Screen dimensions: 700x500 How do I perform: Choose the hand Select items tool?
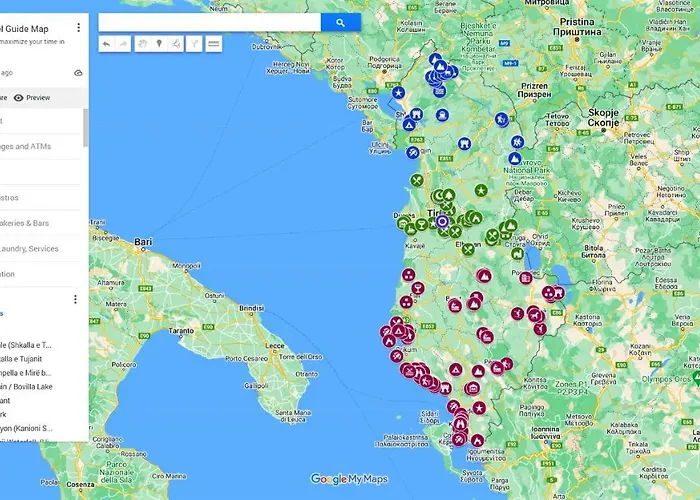[142, 44]
